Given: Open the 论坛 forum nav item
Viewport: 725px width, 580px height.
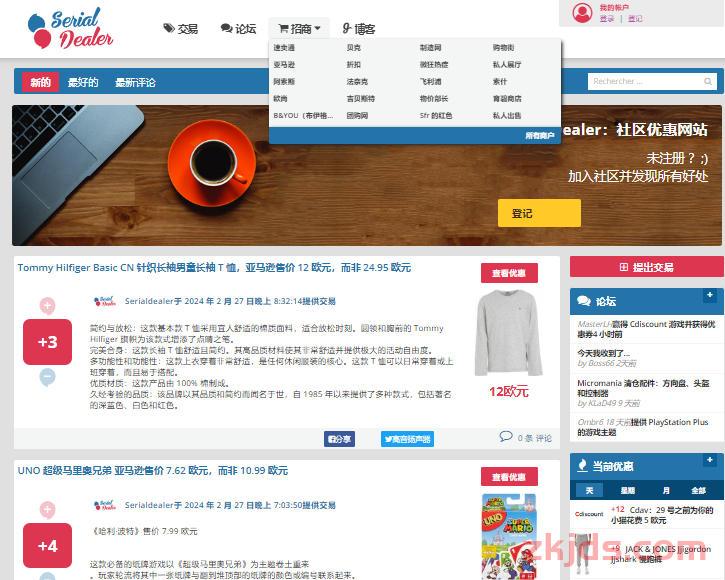Looking at the screenshot, I should click(239, 29).
